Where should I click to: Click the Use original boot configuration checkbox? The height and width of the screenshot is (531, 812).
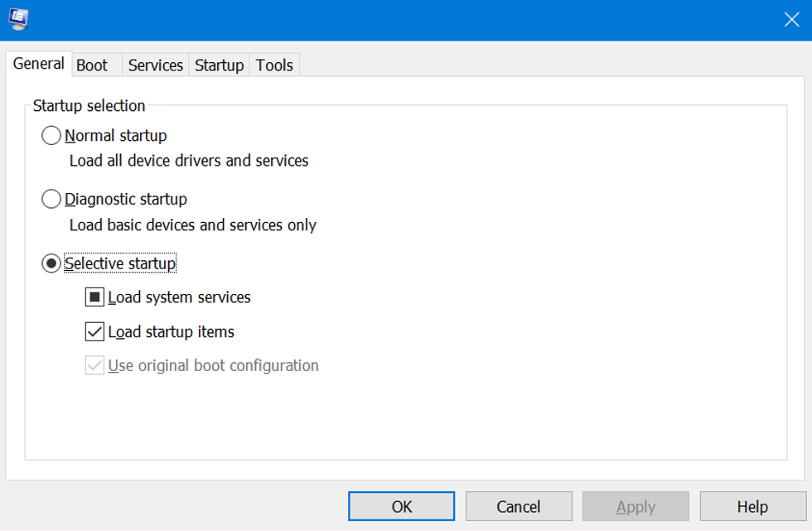coord(94,365)
